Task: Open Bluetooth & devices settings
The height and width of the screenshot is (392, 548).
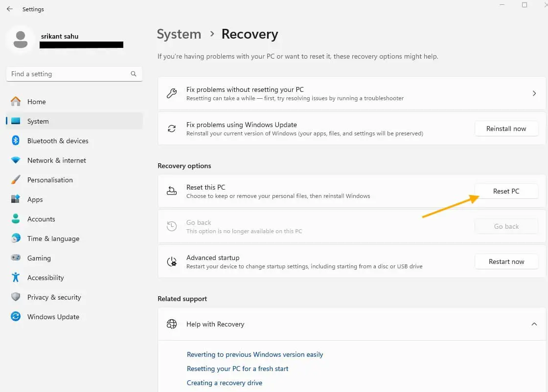Action: (x=74, y=141)
